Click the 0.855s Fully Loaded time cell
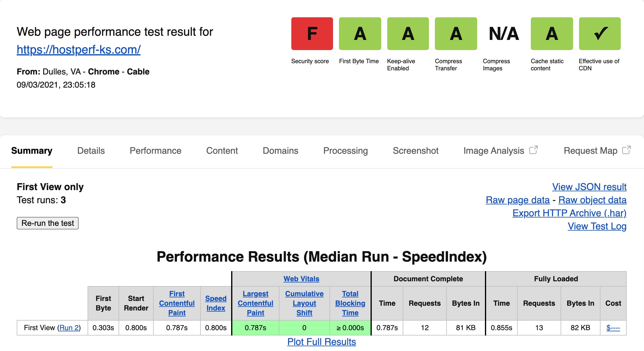Image resolution: width=644 pixels, height=351 pixels. [x=502, y=328]
